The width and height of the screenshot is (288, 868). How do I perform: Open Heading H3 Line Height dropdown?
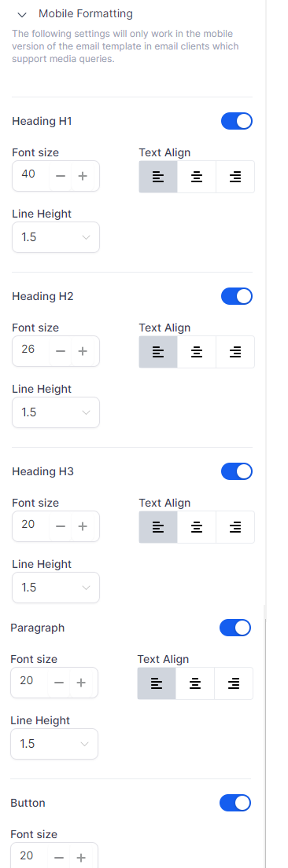pos(56,588)
